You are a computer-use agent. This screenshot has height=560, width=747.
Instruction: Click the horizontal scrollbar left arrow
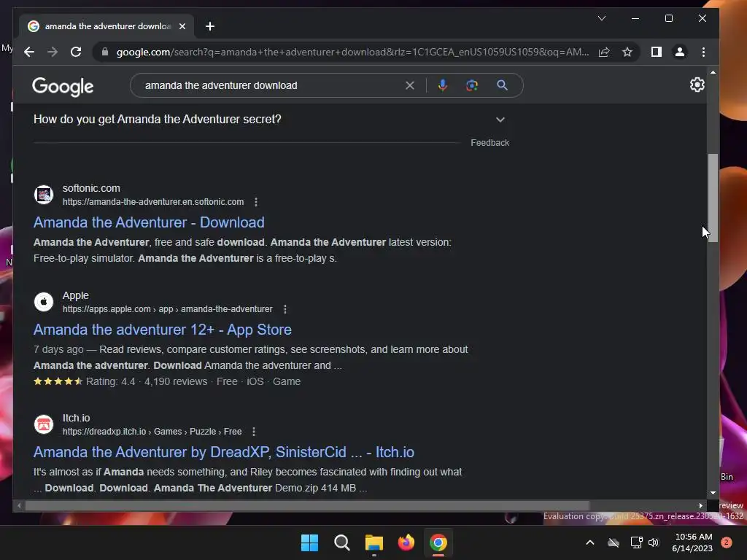19,505
